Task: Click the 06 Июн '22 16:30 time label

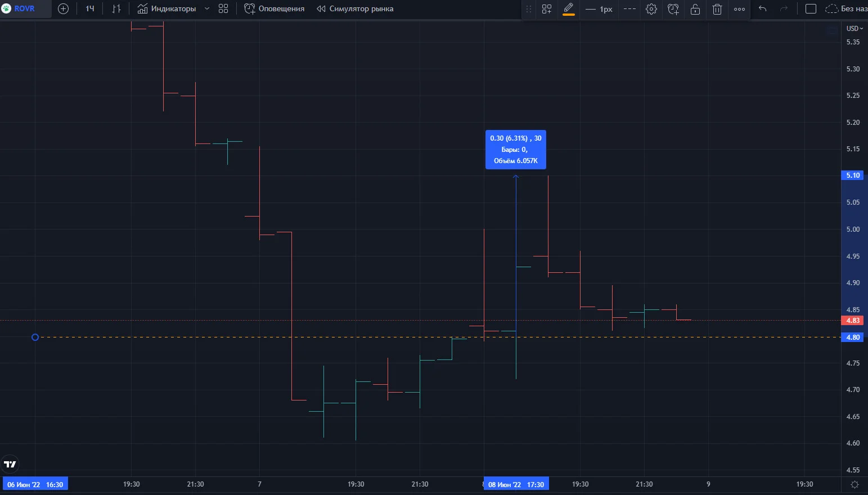Action: click(35, 484)
